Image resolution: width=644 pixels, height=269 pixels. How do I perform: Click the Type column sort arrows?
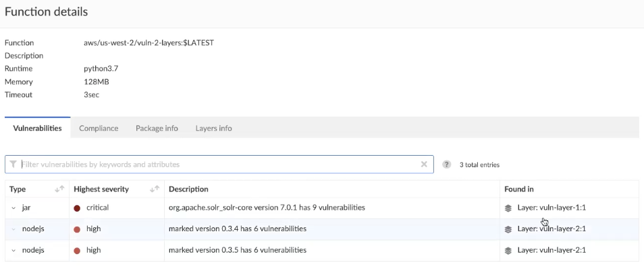click(x=59, y=189)
